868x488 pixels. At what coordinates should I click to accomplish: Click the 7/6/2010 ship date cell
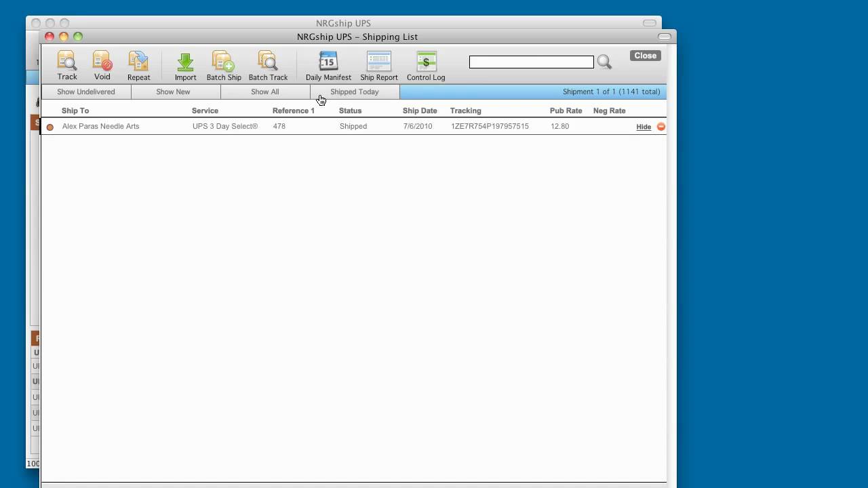click(x=418, y=126)
